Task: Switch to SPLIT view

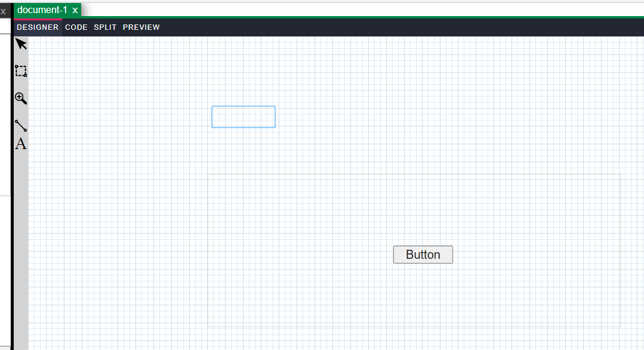Action: (x=105, y=27)
